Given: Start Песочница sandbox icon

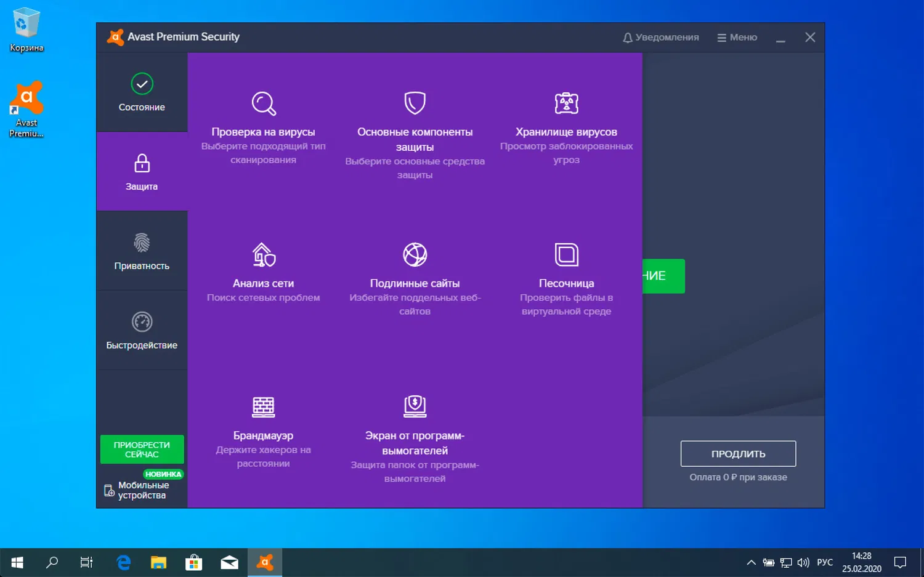Looking at the screenshot, I should pos(565,254).
